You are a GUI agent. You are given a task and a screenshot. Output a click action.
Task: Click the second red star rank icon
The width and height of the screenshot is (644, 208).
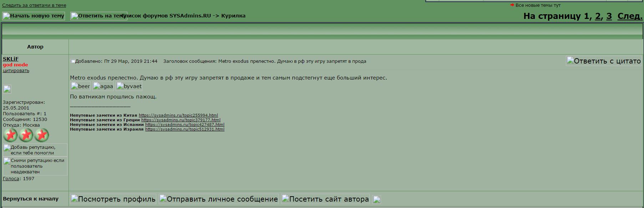(26, 135)
